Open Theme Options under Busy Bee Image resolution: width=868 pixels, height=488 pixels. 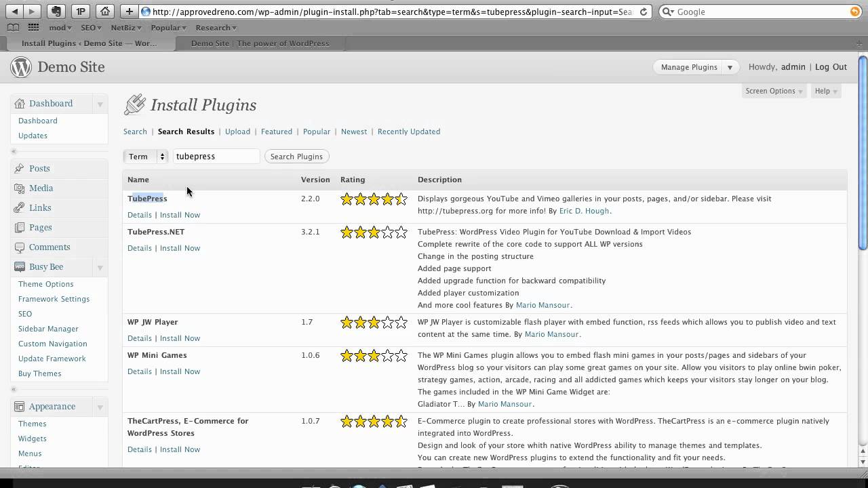click(x=45, y=284)
